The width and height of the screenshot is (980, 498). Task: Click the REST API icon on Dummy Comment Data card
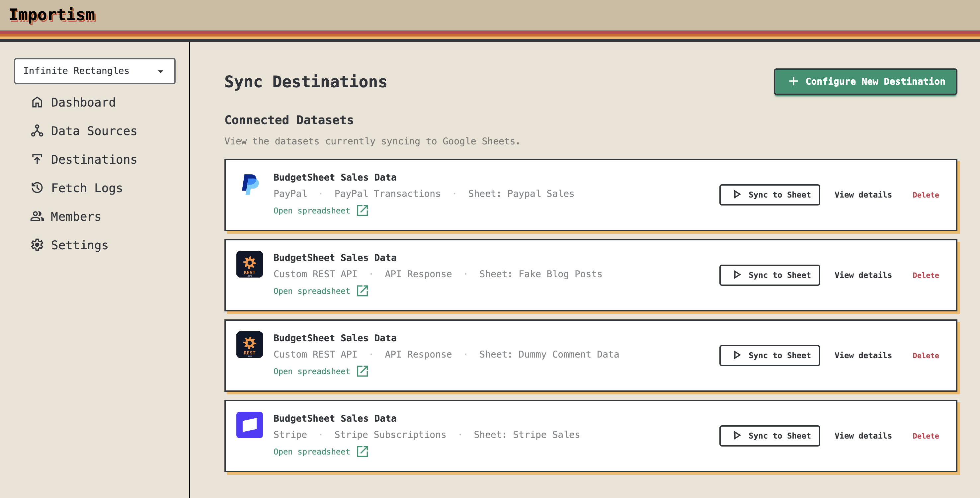pyautogui.click(x=250, y=344)
